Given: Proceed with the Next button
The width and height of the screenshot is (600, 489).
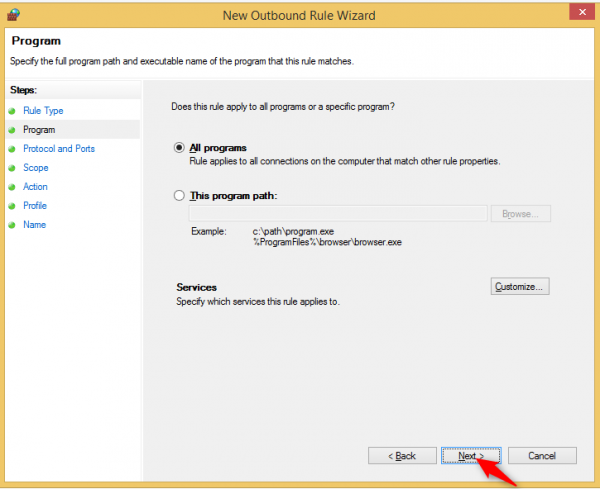Looking at the screenshot, I should pos(469,456).
